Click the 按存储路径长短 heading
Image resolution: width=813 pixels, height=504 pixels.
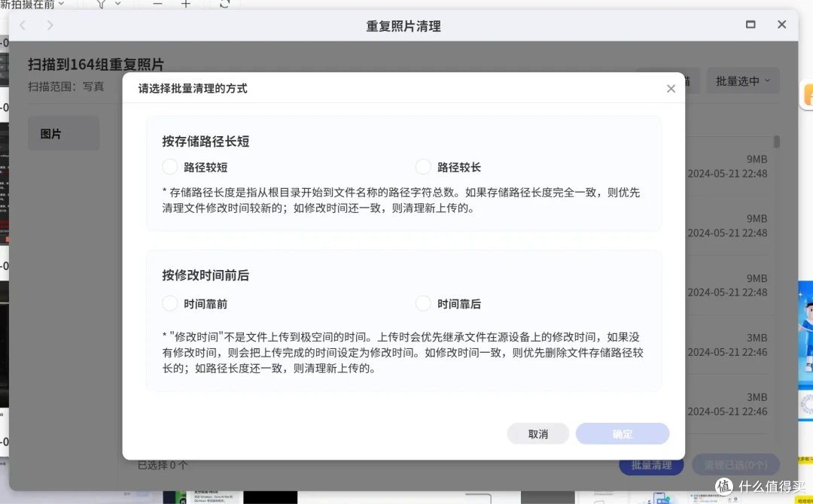click(206, 141)
